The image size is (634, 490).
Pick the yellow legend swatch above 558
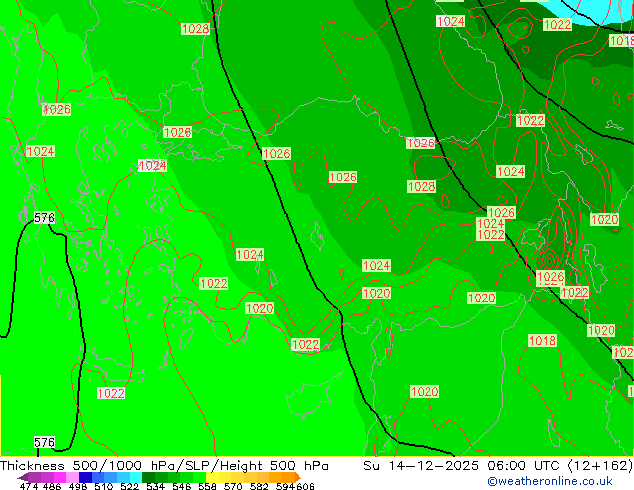[x=212, y=477]
